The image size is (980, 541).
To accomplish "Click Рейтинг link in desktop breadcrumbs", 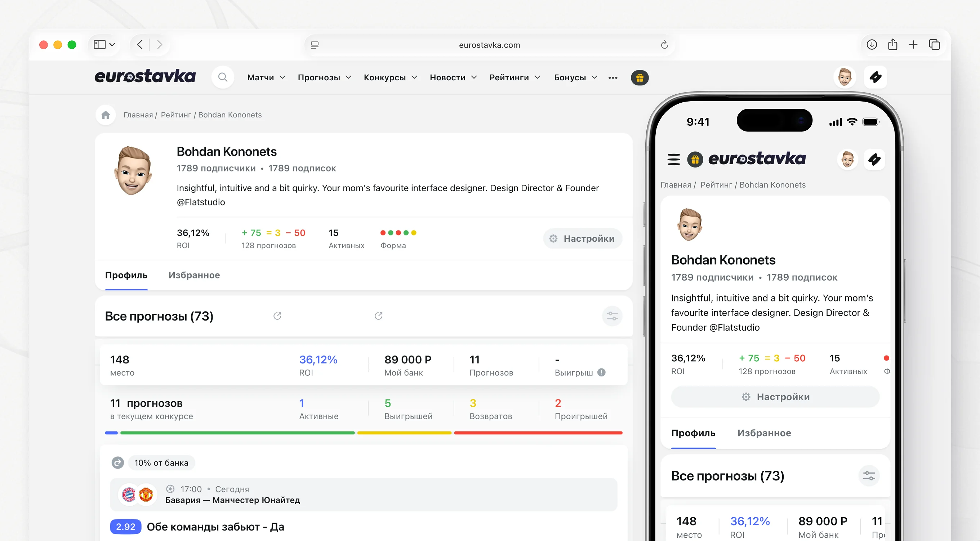I will [176, 115].
